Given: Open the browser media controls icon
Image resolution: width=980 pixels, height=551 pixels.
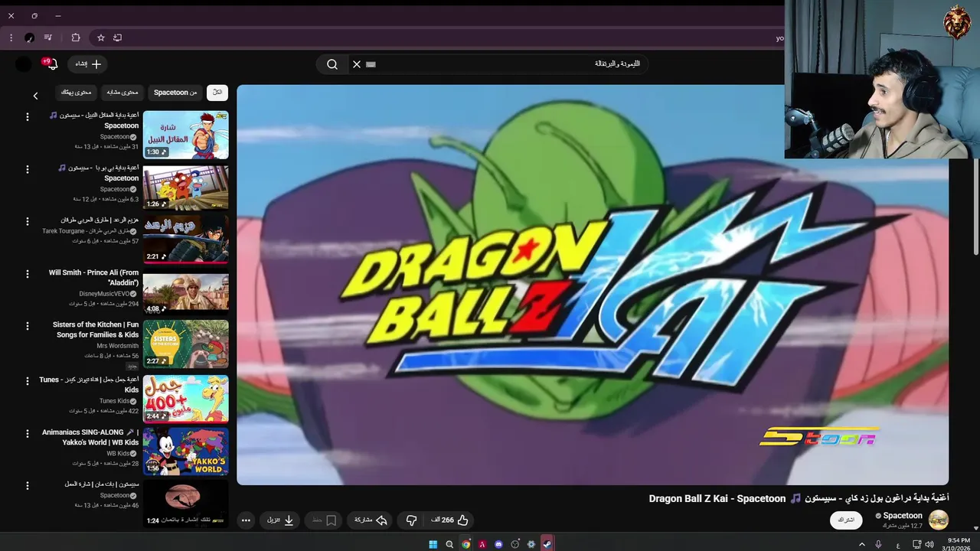Looking at the screenshot, I should (x=48, y=37).
